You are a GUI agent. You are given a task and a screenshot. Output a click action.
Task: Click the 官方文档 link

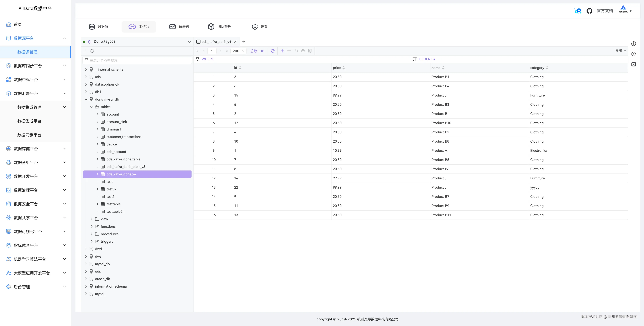tap(605, 11)
